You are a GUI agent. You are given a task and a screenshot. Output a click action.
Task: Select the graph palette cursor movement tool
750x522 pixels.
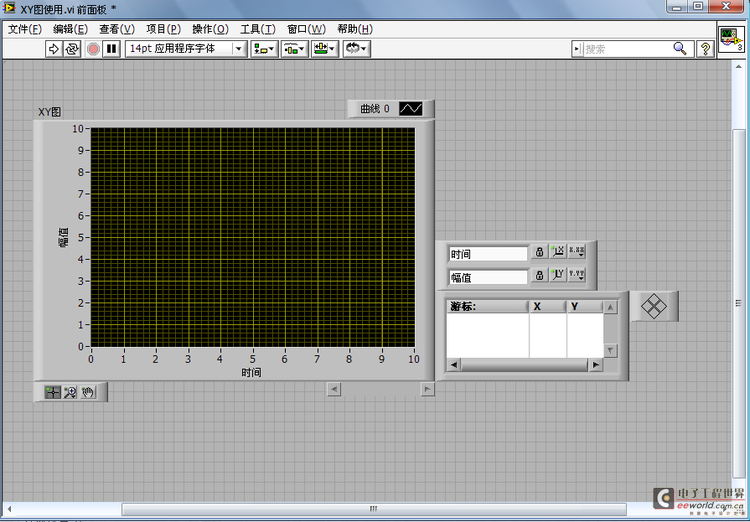[x=53, y=392]
